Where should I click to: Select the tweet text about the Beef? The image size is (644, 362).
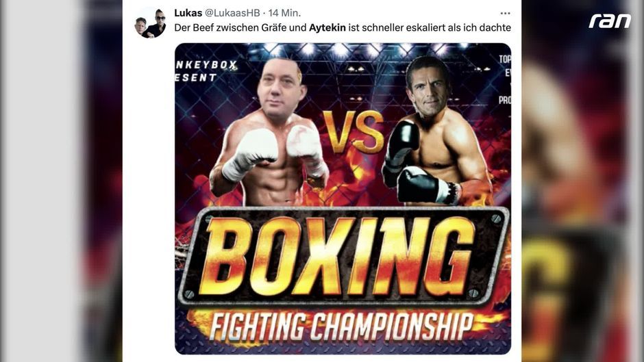click(343, 27)
